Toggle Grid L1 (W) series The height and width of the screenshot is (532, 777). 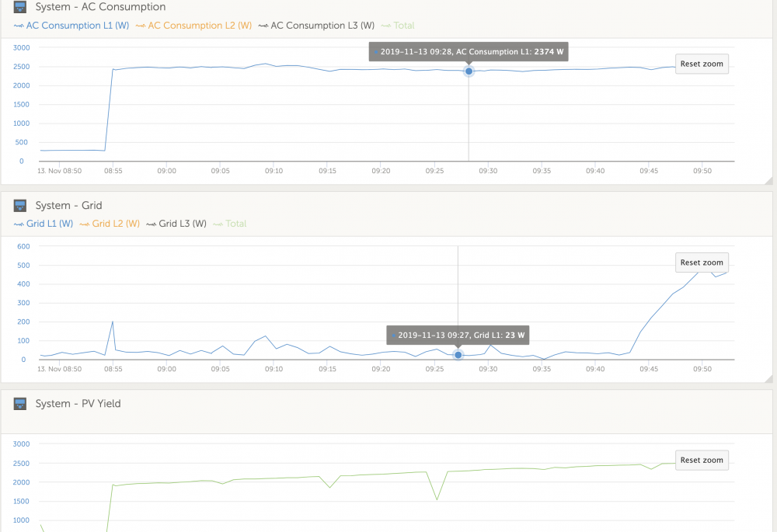click(44, 224)
